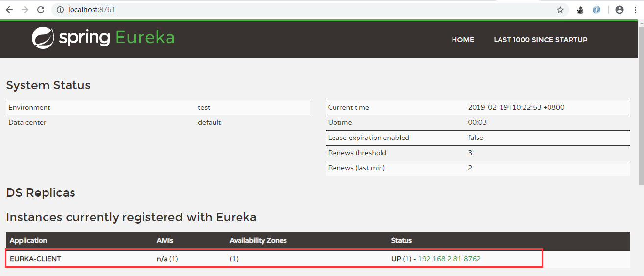The image size is (644, 276).
Task: Open the Chrome profile avatar icon
Action: (620, 10)
